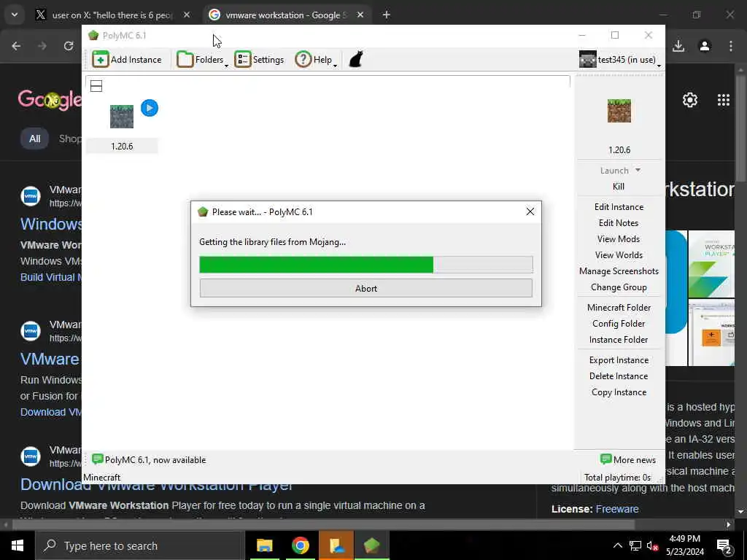
Task: Click Edit Notes
Action: [619, 223]
